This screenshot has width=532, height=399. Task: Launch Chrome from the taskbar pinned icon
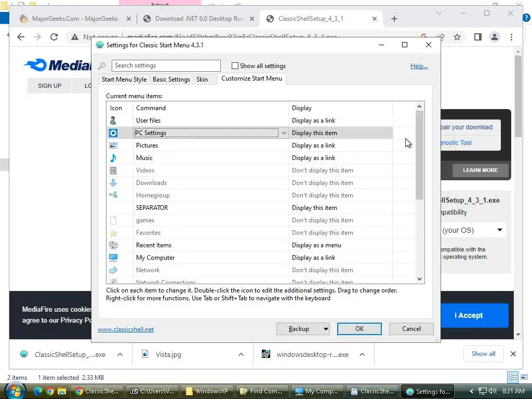(x=50, y=391)
